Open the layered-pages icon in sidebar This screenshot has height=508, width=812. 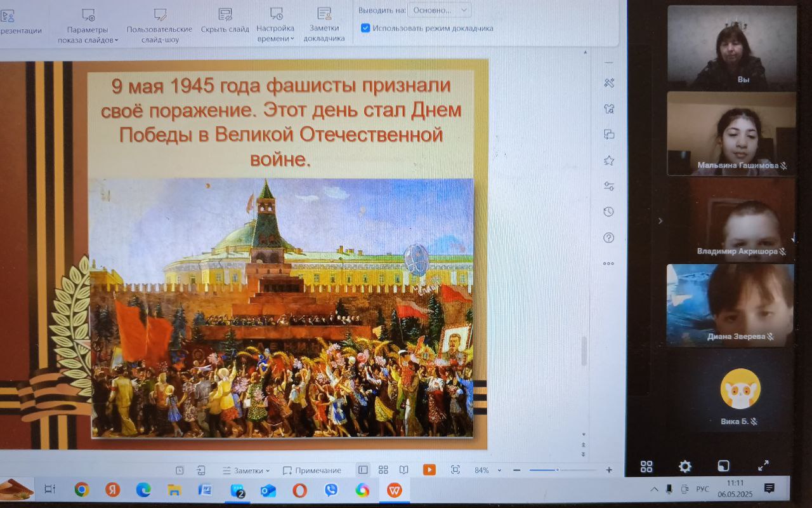click(609, 134)
